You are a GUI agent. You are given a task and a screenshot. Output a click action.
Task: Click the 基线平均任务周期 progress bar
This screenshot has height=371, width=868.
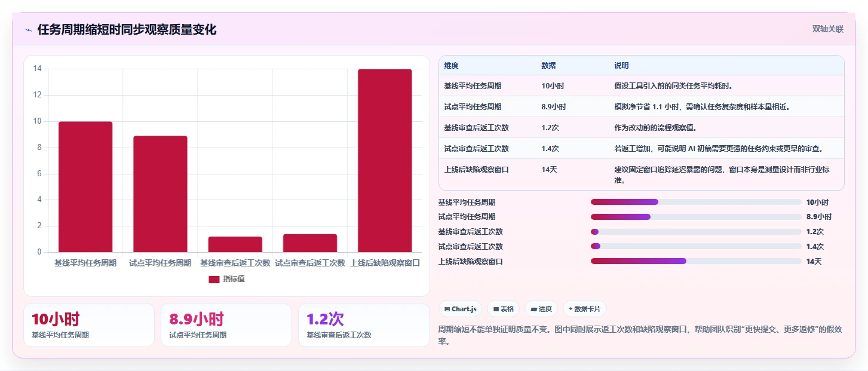696,202
